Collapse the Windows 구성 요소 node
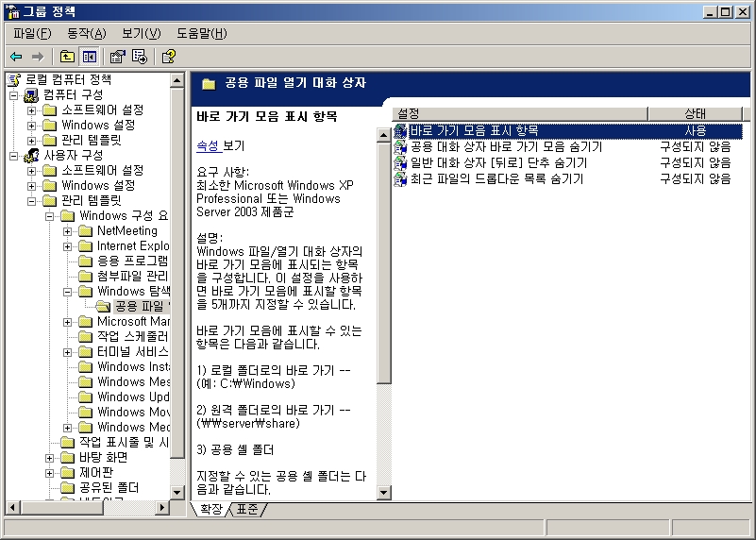The image size is (756, 540). [50, 216]
